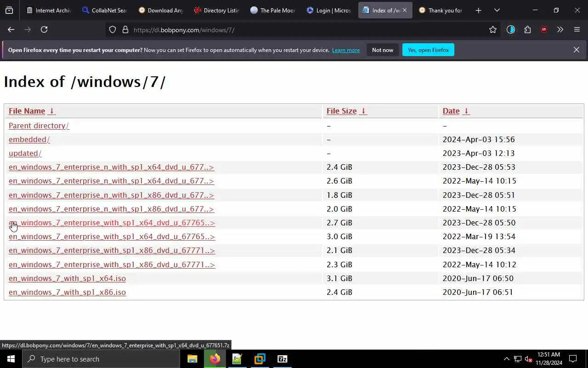Open the extensions puzzle icon
Screen dimensions: 588x368
527,29
